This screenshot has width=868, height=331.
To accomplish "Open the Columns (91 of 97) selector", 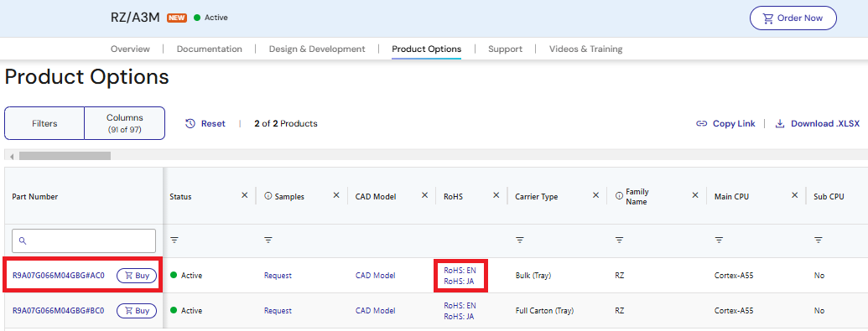I will pyautogui.click(x=125, y=123).
